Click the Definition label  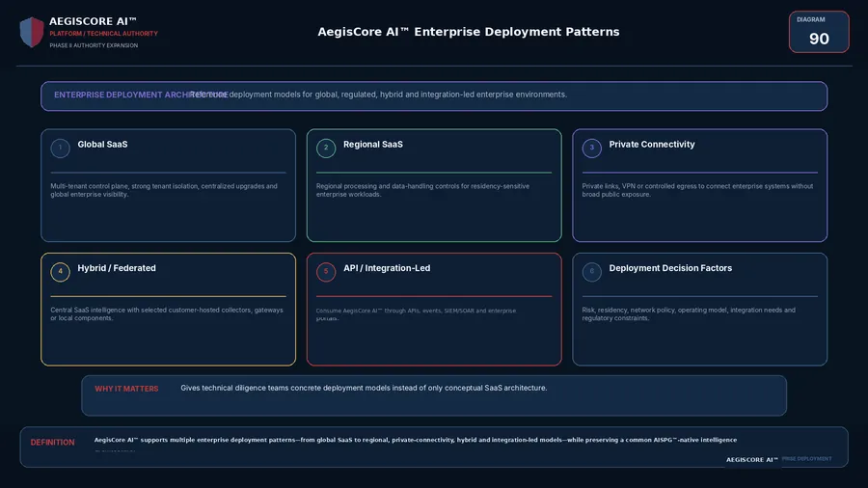click(52, 442)
